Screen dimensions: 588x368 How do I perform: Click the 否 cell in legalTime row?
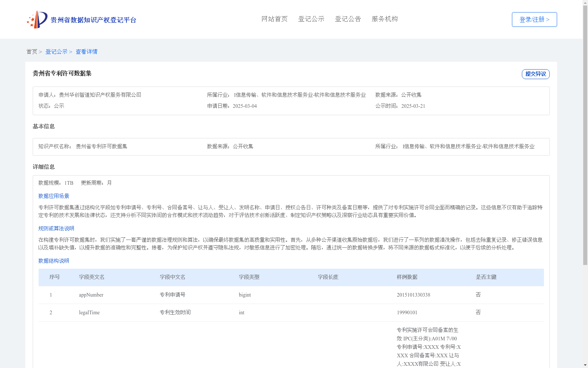tap(478, 312)
